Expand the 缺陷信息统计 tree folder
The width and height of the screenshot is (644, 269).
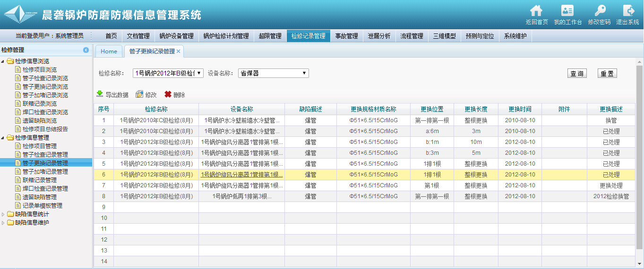coord(4,214)
